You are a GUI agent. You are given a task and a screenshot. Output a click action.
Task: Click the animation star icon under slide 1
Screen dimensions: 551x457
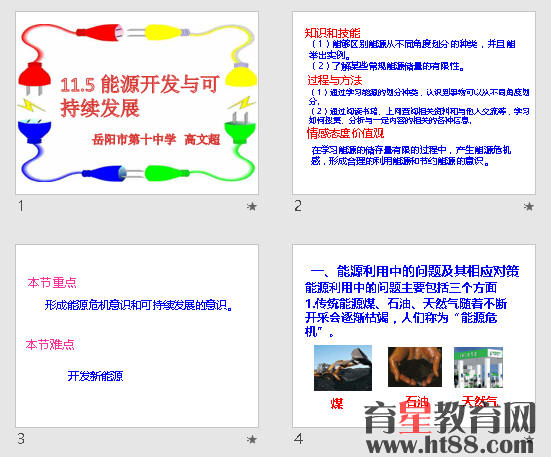tap(252, 206)
